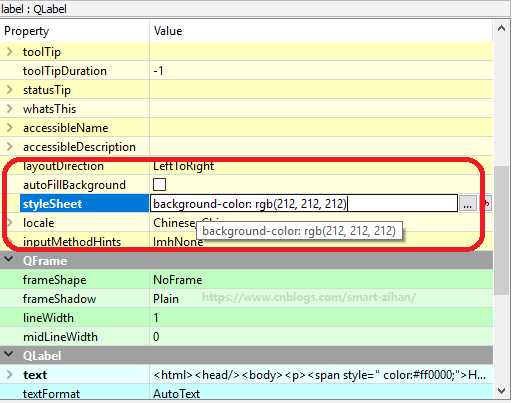512x403 pixels.
Task: Click the midLineWidth value 0
Action: tap(156, 337)
